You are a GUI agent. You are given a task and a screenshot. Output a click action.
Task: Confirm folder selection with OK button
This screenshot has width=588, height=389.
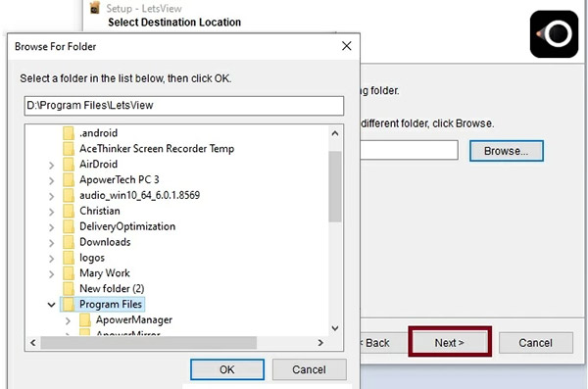point(227,369)
